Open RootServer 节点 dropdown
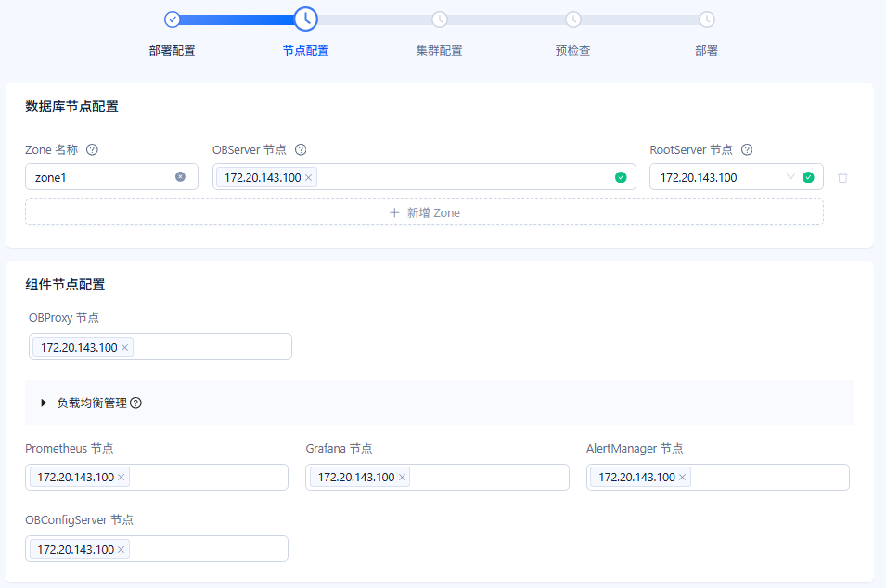Screen dimensions: 886x588 coord(736,177)
